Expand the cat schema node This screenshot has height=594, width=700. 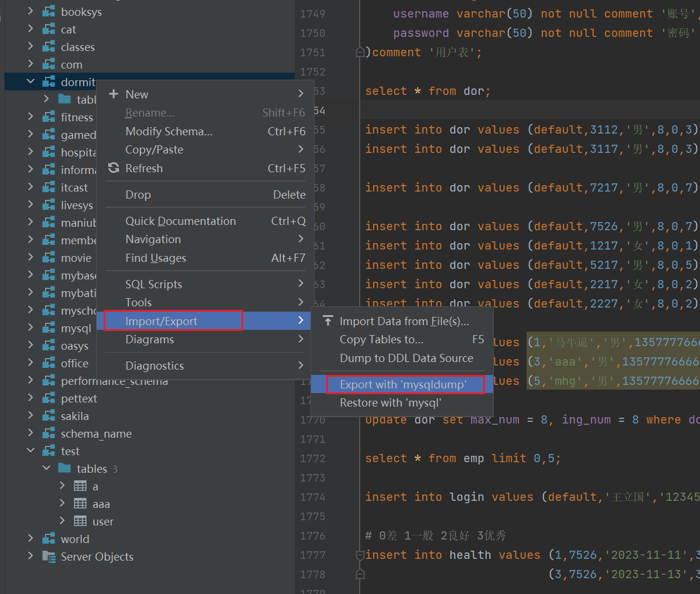coord(30,29)
